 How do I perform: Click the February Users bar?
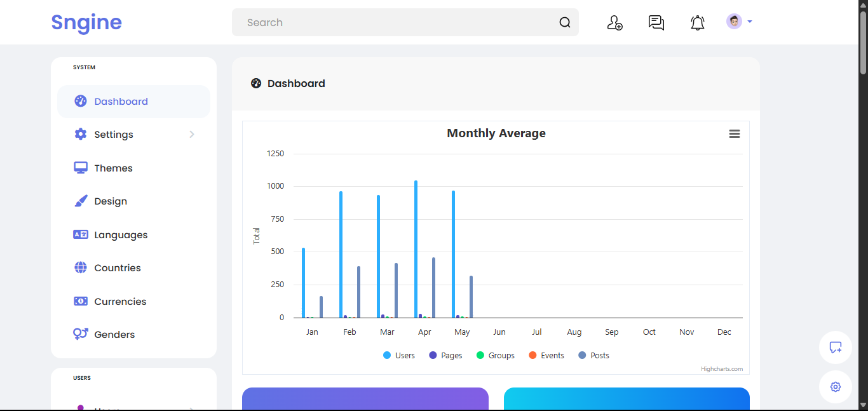pyautogui.click(x=341, y=255)
